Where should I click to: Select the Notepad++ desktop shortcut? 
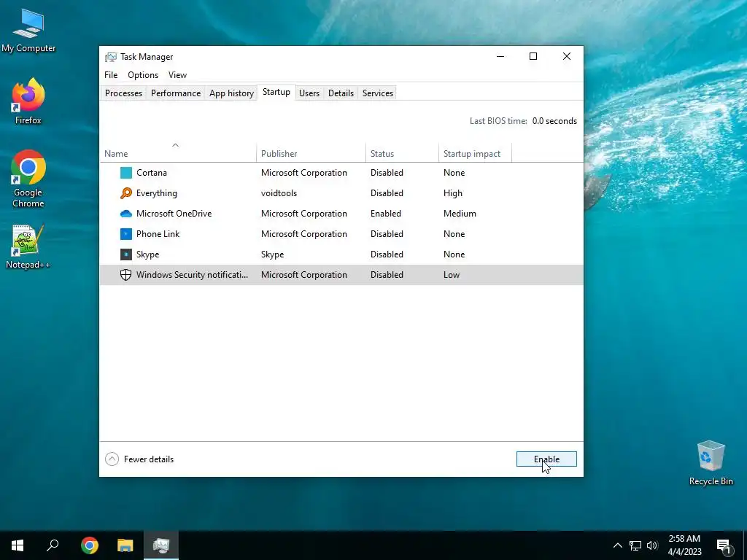[x=28, y=247]
